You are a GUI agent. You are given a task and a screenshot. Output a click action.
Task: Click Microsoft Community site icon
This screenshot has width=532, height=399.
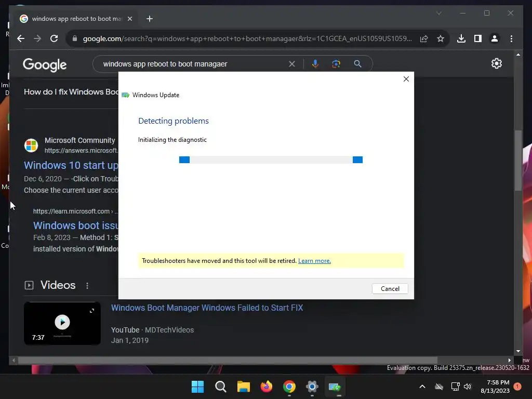pyautogui.click(x=31, y=145)
